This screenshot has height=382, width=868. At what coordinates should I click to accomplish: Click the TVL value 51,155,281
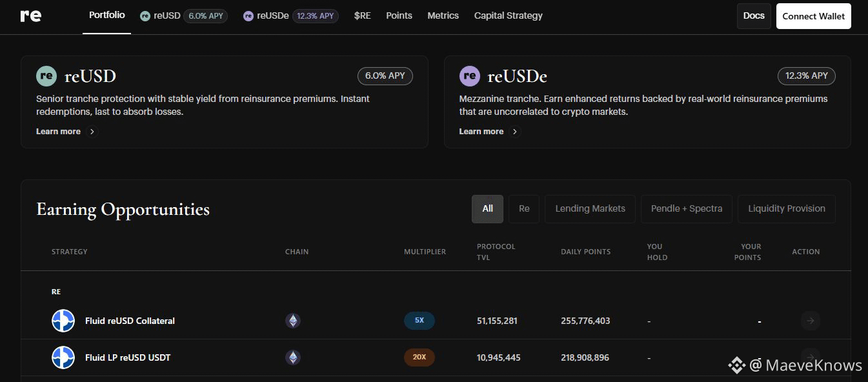pos(497,321)
